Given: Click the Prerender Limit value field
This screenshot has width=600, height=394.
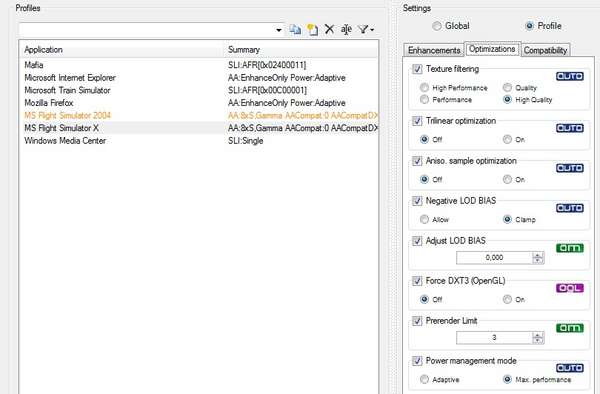Looking at the screenshot, I should coord(494,338).
